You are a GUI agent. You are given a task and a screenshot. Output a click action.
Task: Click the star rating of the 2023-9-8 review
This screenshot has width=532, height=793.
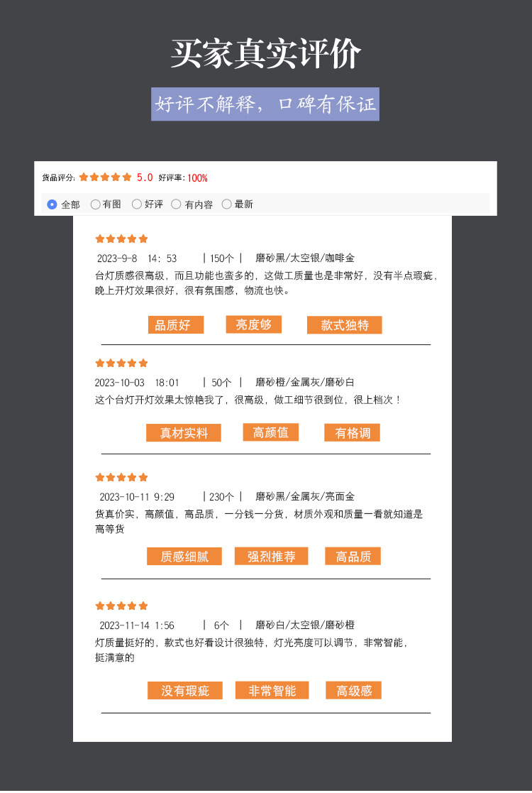click(x=121, y=239)
